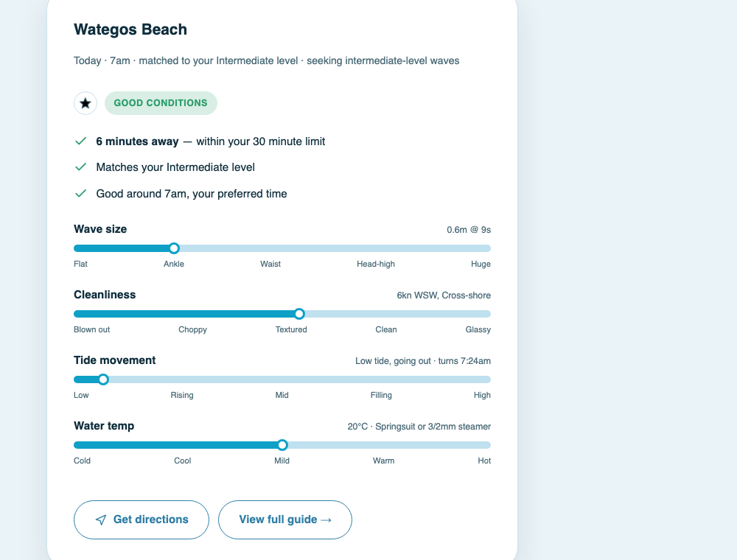Click the Filling label on Tide scale
Screen dimensions: 737x560
pos(381,395)
